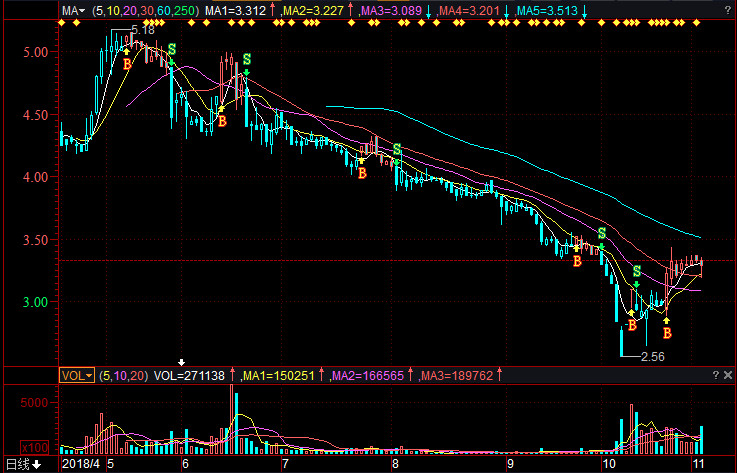Image resolution: width=737 pixels, height=473 pixels.
Task: Open the VOL indicator dropdown
Action: [x=76, y=376]
